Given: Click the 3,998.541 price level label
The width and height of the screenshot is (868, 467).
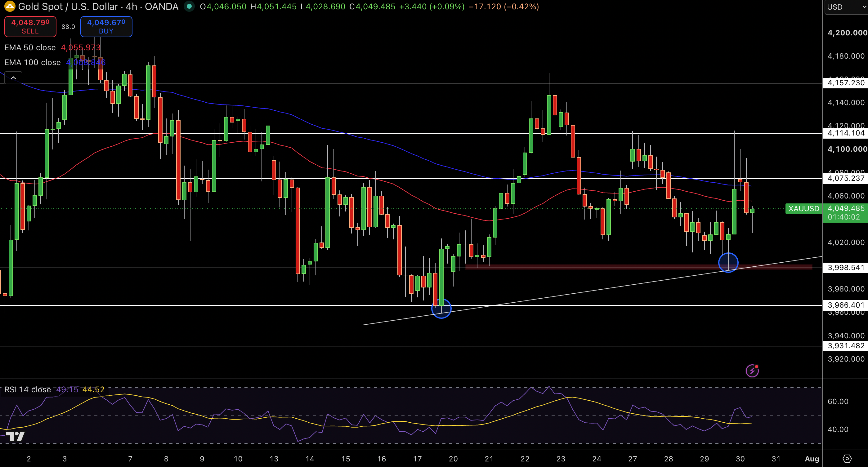Looking at the screenshot, I should [x=846, y=268].
